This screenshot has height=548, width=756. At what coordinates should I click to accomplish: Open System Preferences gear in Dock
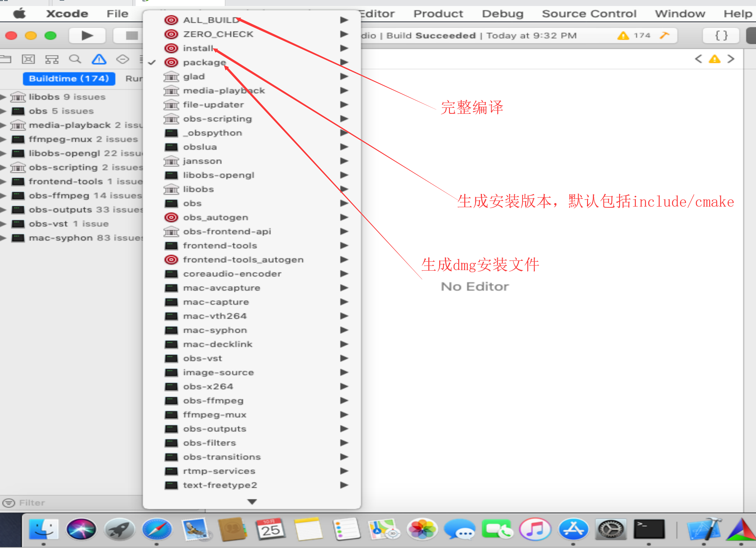click(x=611, y=529)
